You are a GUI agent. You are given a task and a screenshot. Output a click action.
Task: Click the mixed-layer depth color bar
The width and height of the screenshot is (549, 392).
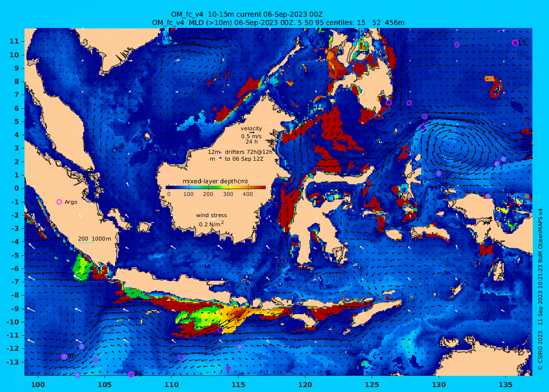point(216,187)
